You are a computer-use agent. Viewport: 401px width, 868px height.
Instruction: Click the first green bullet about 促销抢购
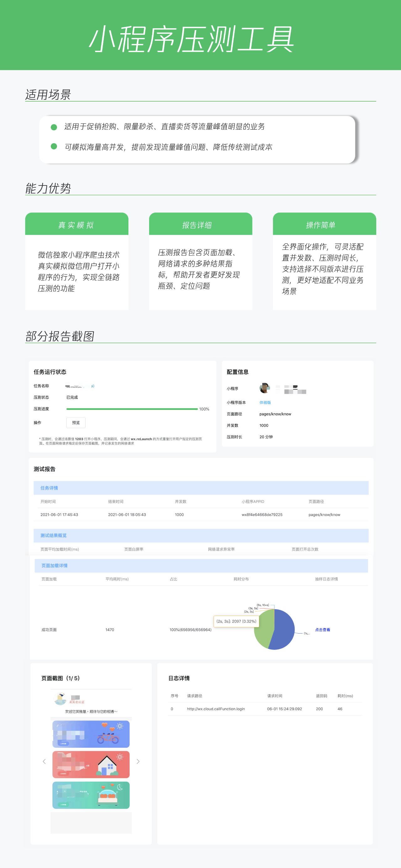[x=54, y=127]
